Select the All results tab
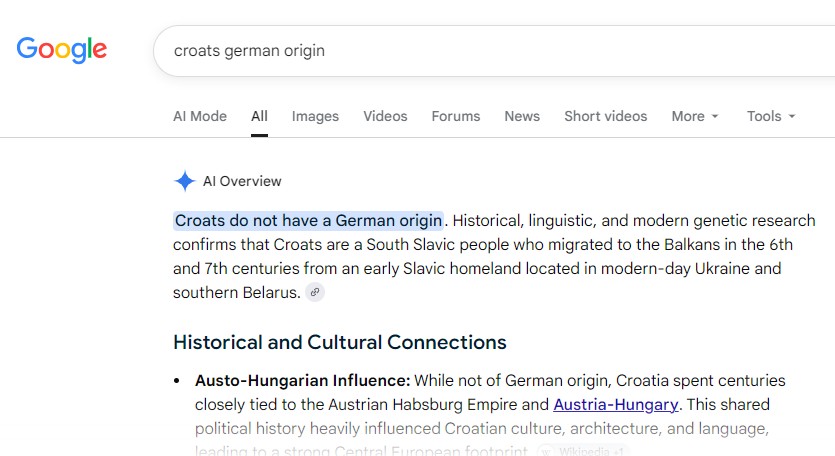The width and height of the screenshot is (835, 456). click(x=259, y=116)
